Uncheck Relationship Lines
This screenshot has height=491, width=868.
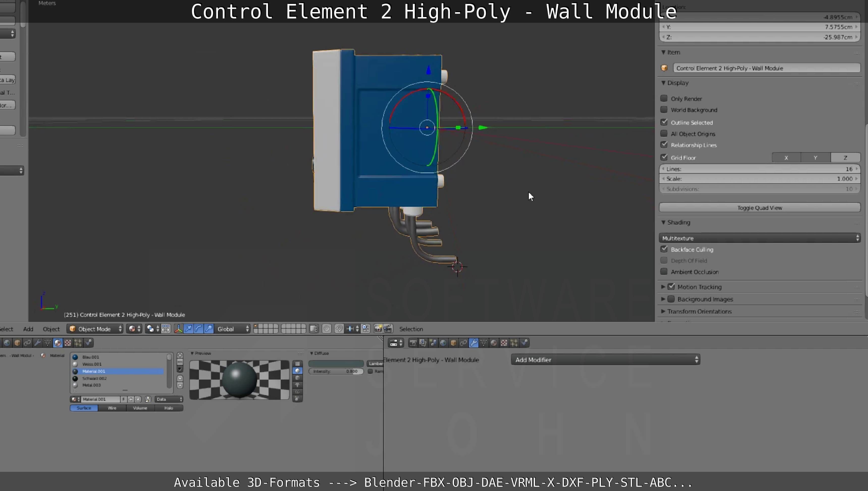[664, 145]
